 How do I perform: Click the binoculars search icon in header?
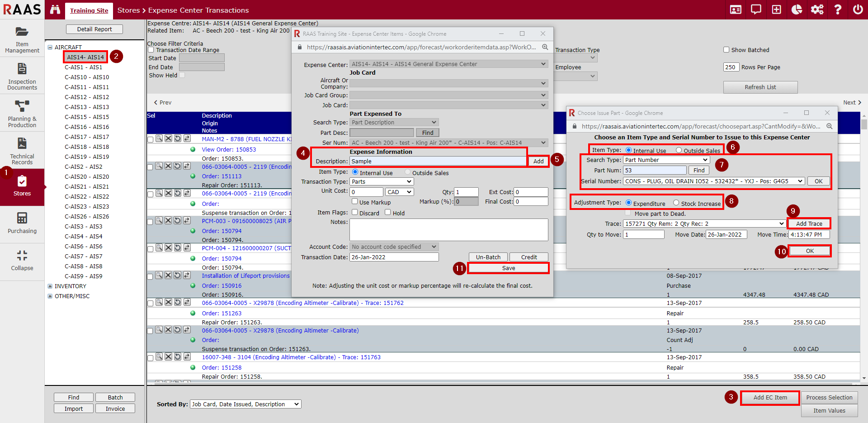55,10
